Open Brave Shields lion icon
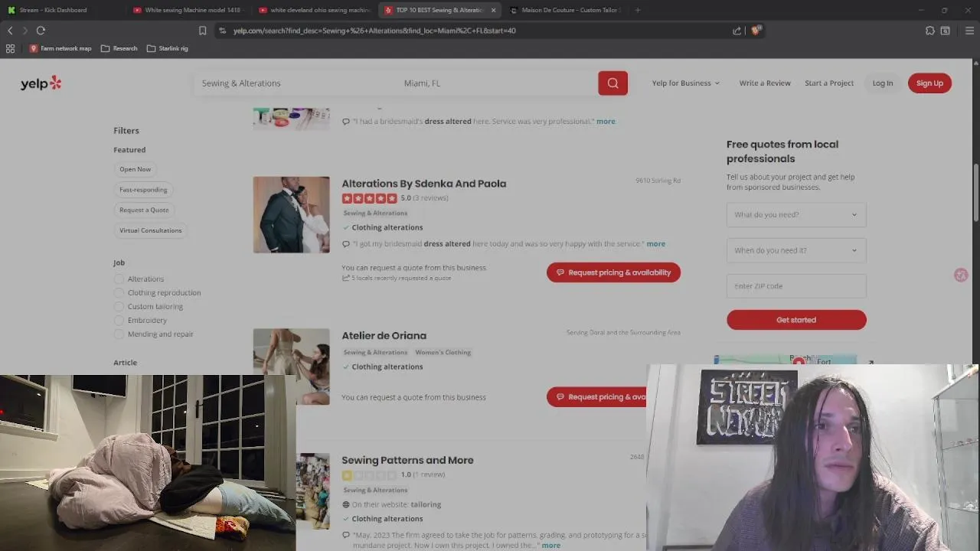This screenshot has height=551, width=980. 756,31
